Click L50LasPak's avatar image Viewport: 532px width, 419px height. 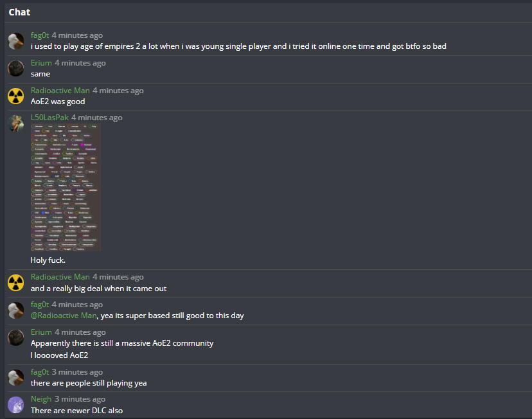[x=16, y=123]
